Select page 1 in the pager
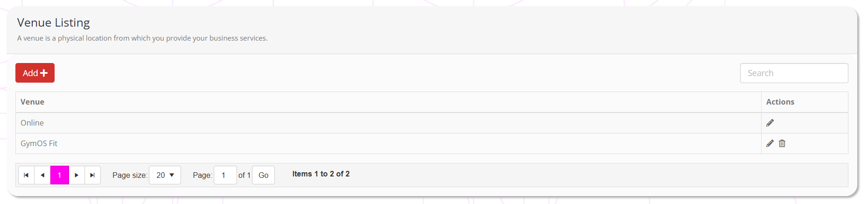 [60, 175]
